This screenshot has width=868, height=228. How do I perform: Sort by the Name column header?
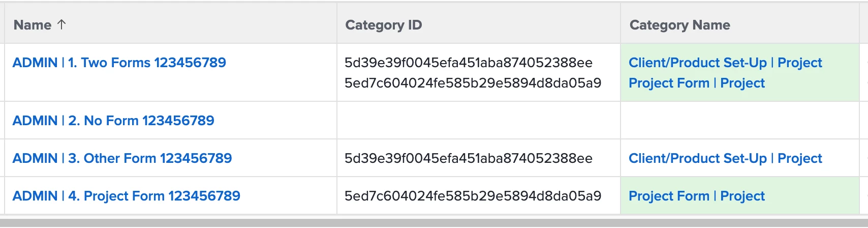click(x=33, y=25)
